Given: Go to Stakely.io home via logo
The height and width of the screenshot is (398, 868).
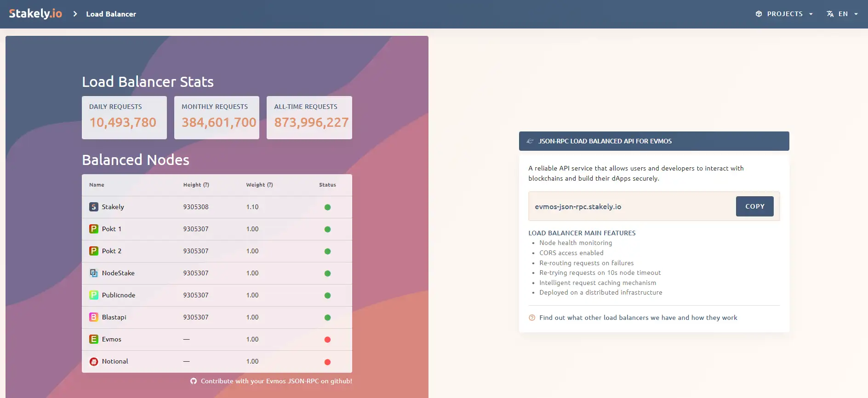Looking at the screenshot, I should pyautogui.click(x=35, y=14).
